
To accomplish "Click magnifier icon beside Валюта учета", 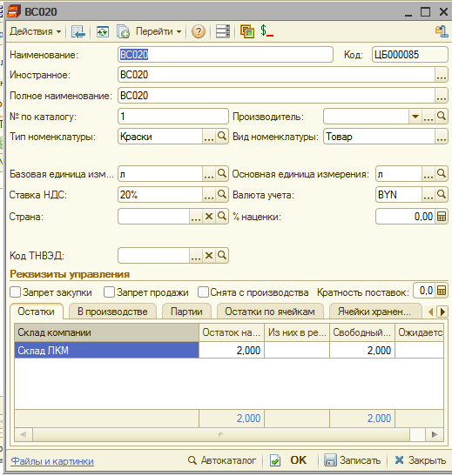I will [442, 194].
